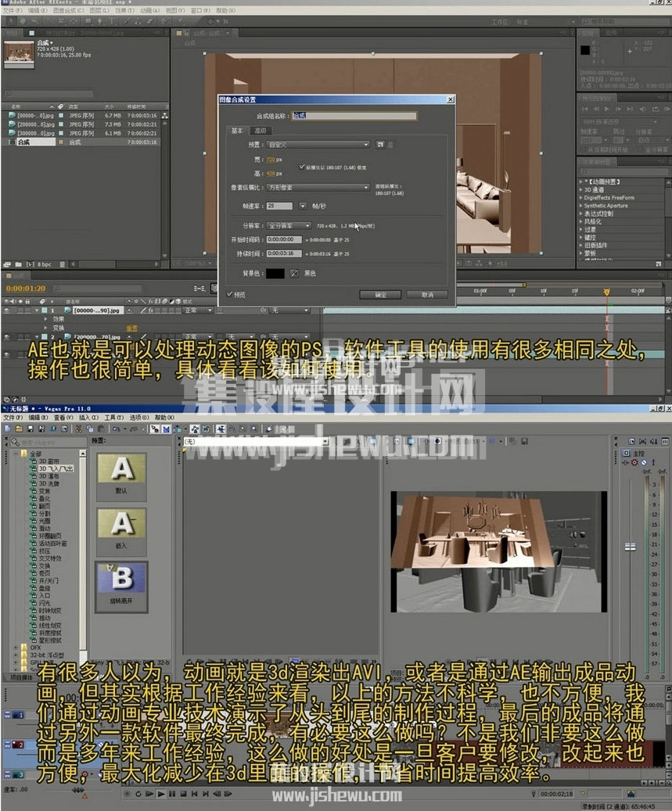Toggle eye visibility for AE layer 1
672x811 pixels.
(7, 310)
